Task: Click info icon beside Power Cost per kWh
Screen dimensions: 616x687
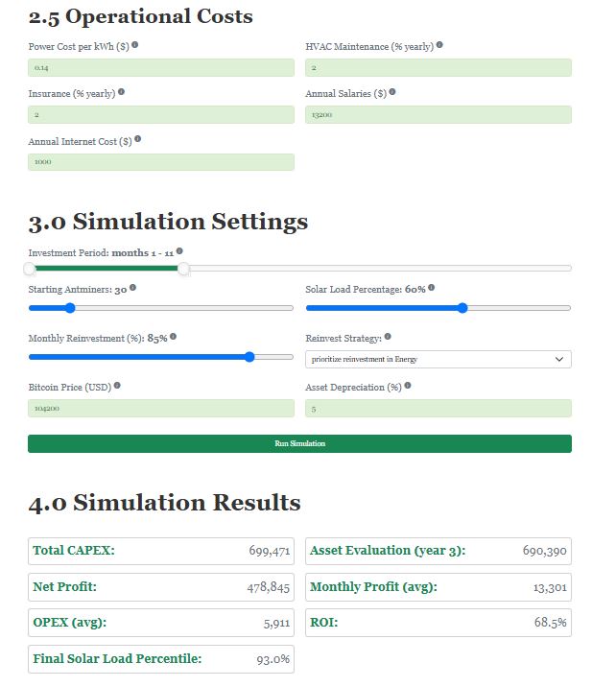Action: (x=135, y=45)
